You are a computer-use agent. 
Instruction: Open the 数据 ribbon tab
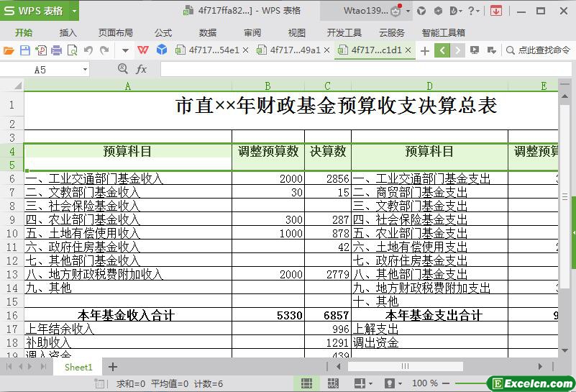[208, 32]
